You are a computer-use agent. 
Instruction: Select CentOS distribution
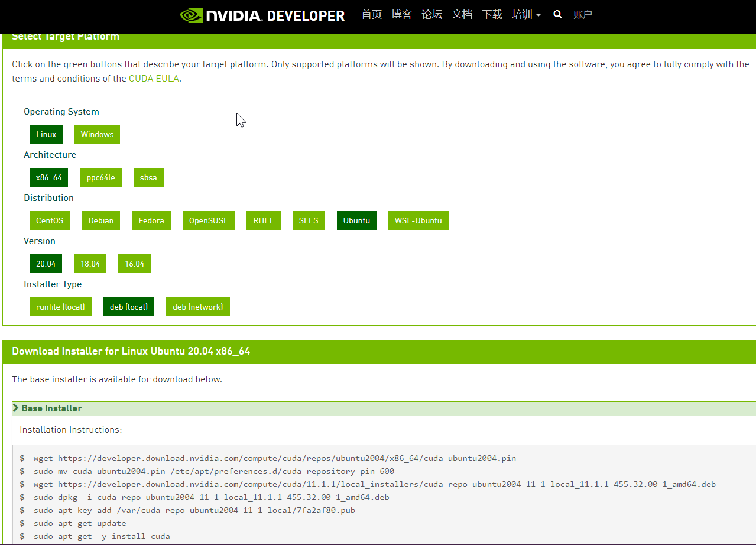pos(50,220)
